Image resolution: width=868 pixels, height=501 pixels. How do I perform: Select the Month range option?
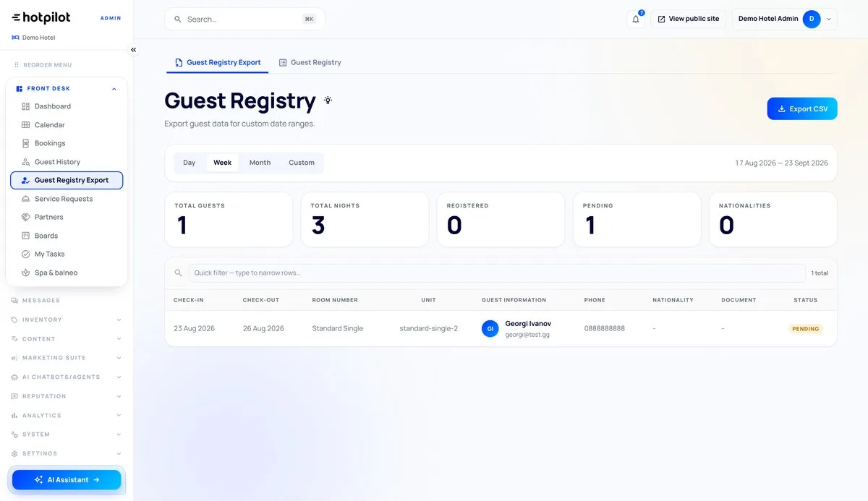coord(260,163)
